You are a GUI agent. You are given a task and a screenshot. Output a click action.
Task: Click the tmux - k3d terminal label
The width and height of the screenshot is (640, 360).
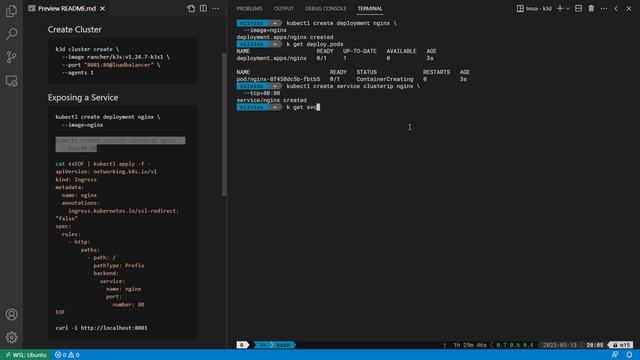[x=534, y=9]
